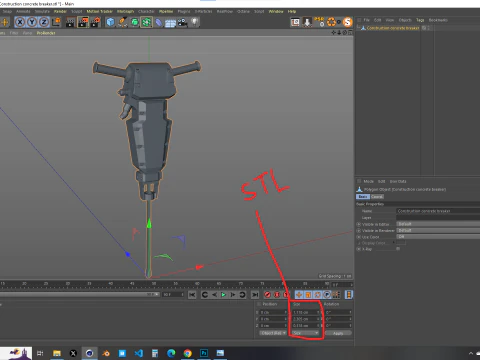This screenshot has width=480, height=360.
Task: Go to start of timeline
Action: click(x=192, y=295)
